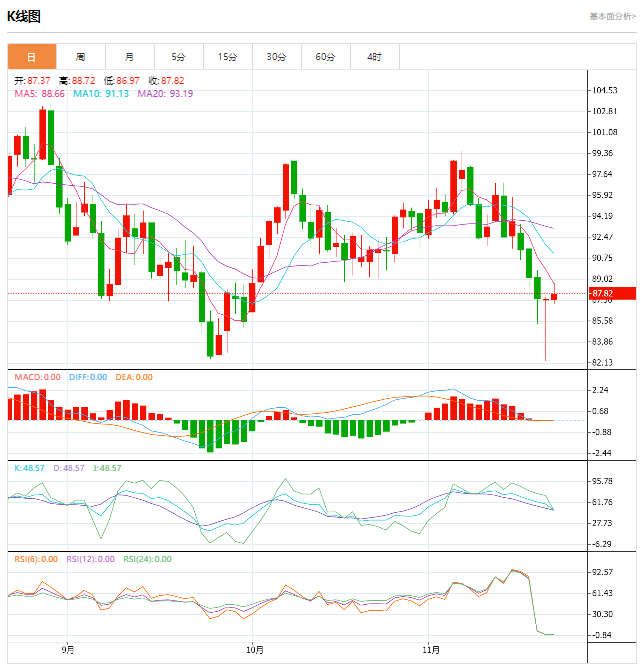The height and width of the screenshot is (670, 641).
Task: Click the 94.19 price axis value
Action: [602, 216]
